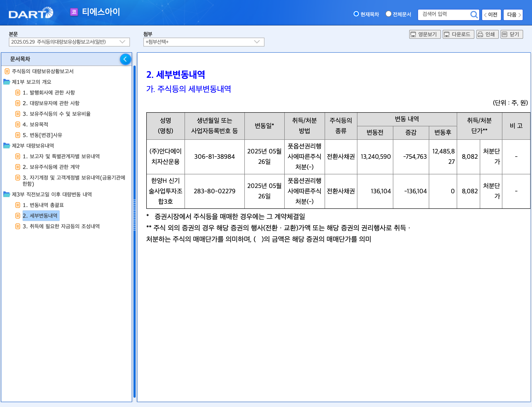Select the 현재목차 radio button
Screen dimensions: 532x407
tap(356, 14)
